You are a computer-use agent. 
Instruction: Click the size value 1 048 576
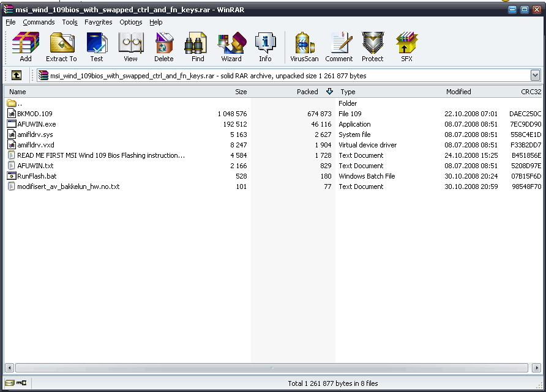pos(232,114)
